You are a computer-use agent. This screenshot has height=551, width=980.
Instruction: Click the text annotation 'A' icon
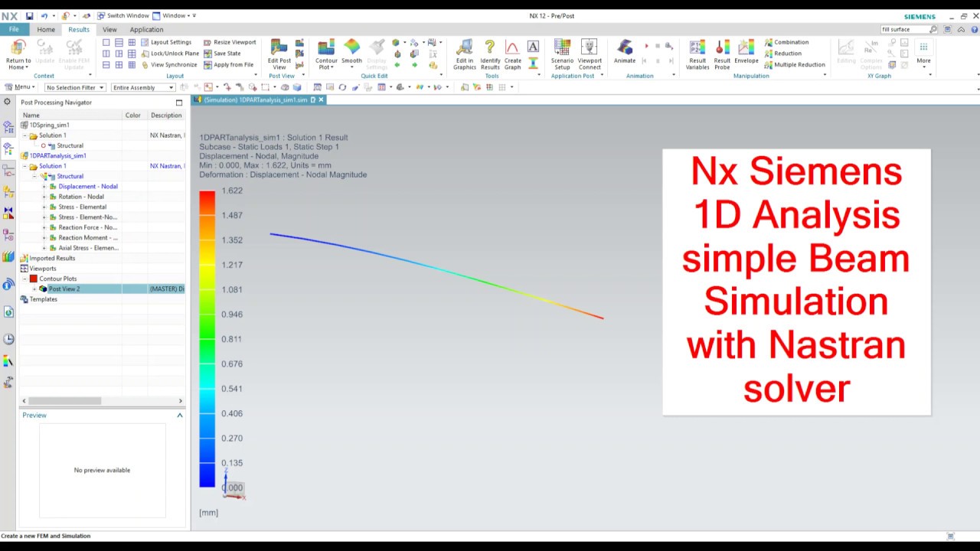tap(533, 47)
